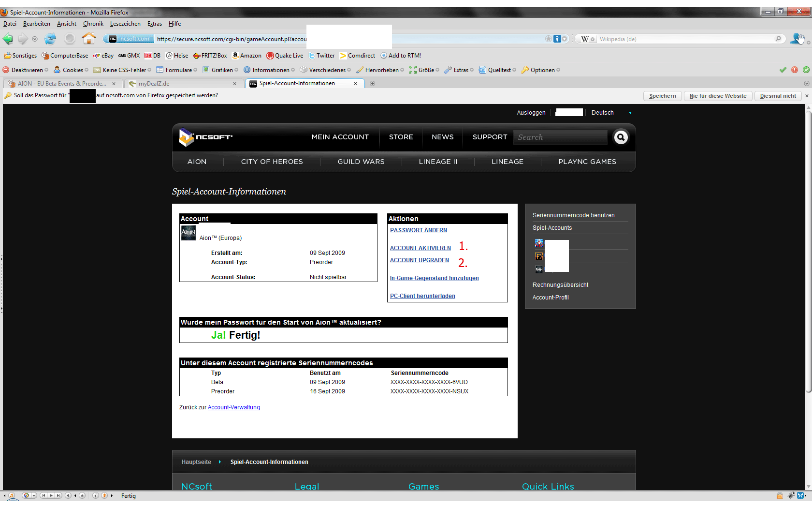The width and height of the screenshot is (812, 508).
Task: Go back with the green back arrow
Action: 8,39
